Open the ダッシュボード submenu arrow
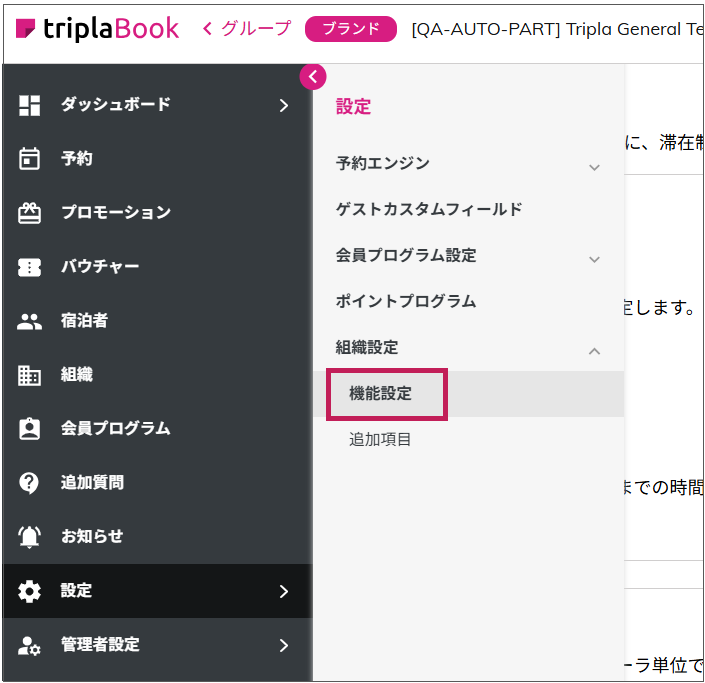This screenshot has height=683, width=705. [284, 105]
